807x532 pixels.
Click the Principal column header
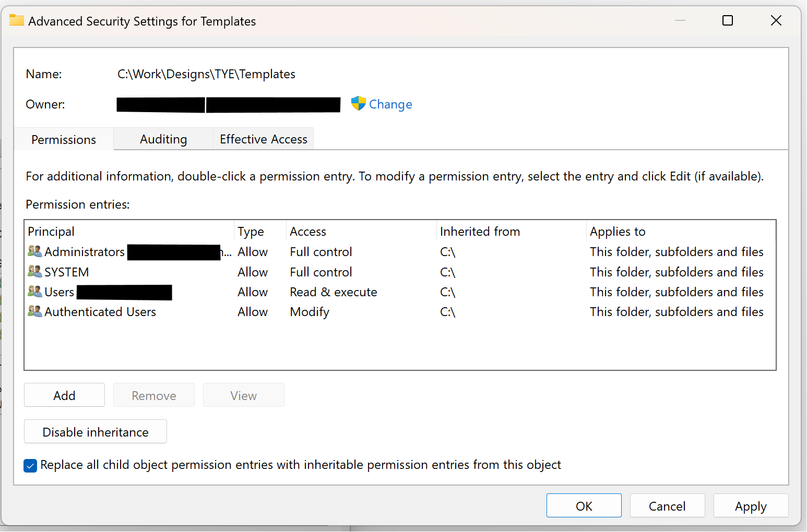pyautogui.click(x=51, y=231)
